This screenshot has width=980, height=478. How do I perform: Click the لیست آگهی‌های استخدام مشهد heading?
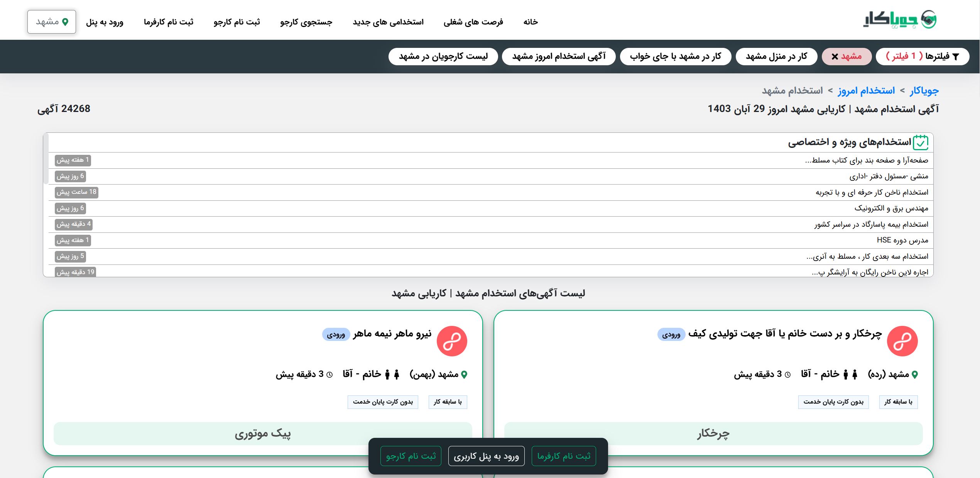tap(488, 293)
